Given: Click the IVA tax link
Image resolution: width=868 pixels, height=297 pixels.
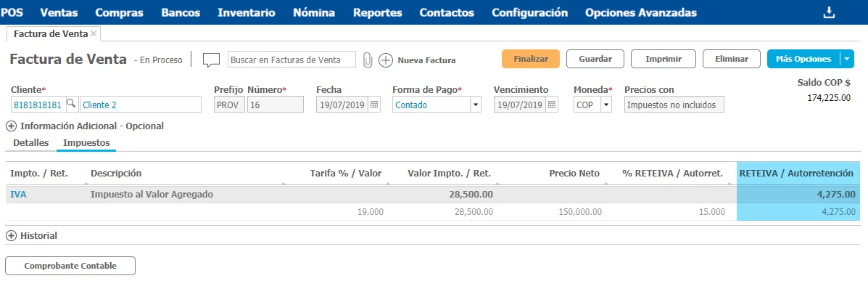Looking at the screenshot, I should pos(18,194).
